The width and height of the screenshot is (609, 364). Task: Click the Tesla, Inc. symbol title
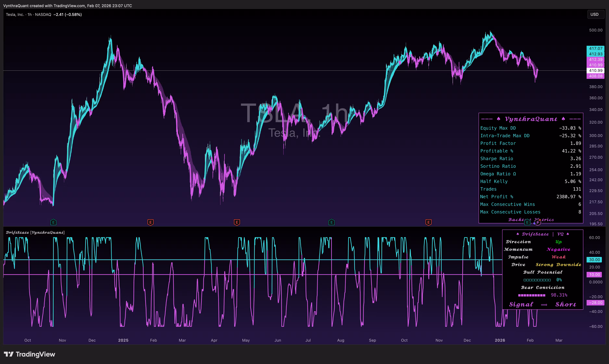(15, 14)
